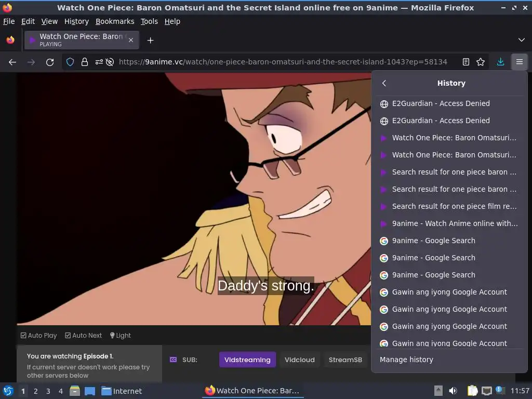This screenshot has height=399, width=532.
Task: Click Manage history
Action: pyautogui.click(x=406, y=360)
